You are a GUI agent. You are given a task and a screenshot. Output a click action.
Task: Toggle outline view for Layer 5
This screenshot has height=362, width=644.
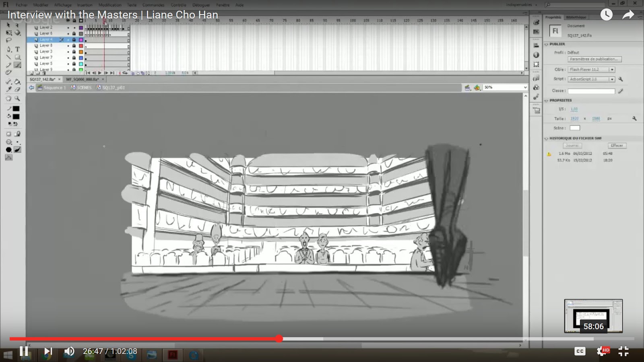(81, 63)
